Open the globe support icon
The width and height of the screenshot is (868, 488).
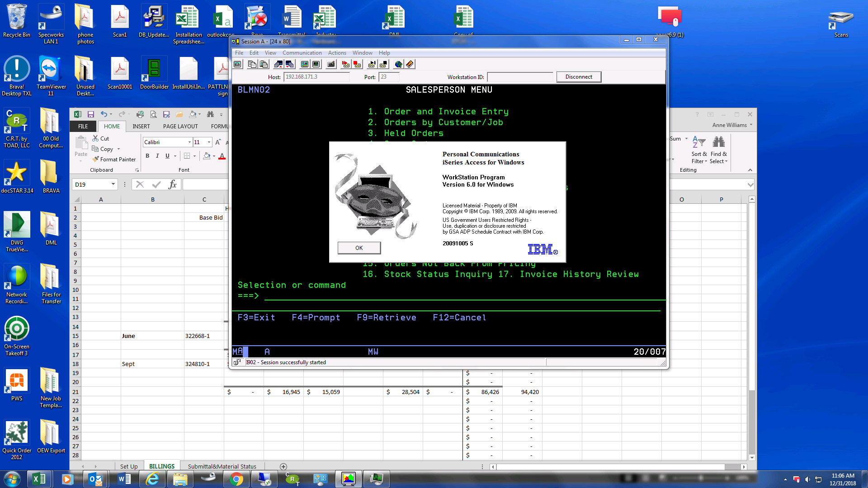[398, 64]
